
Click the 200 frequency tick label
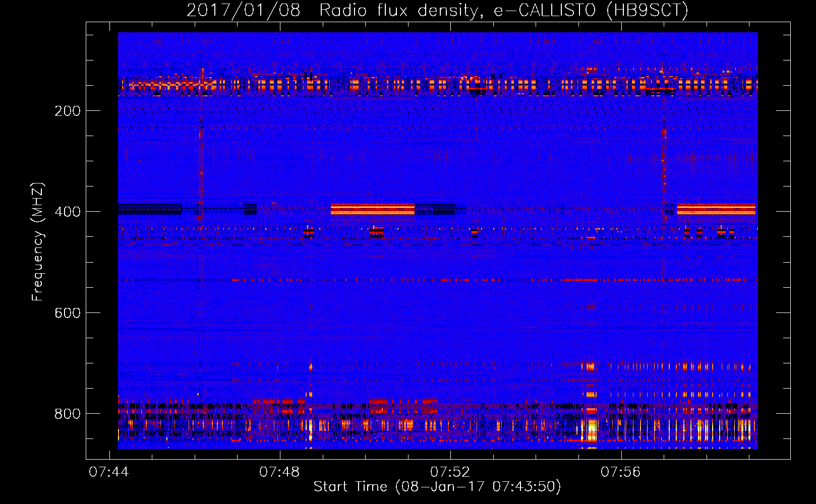point(68,111)
